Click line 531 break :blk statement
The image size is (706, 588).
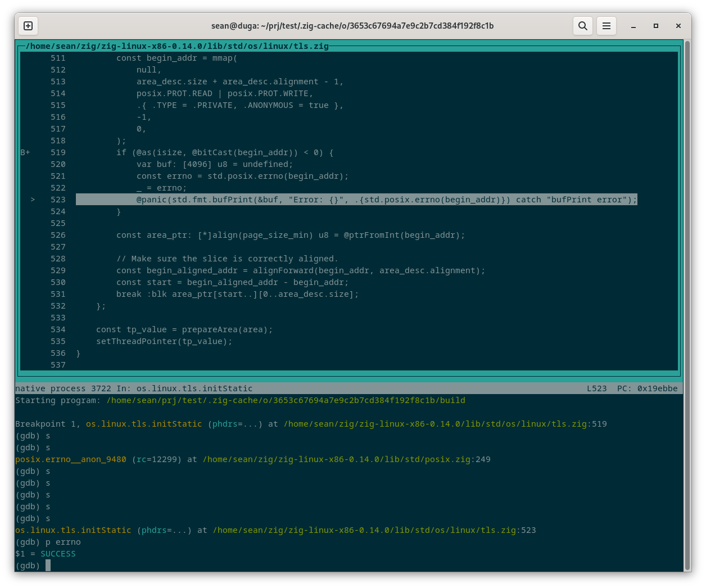point(237,294)
